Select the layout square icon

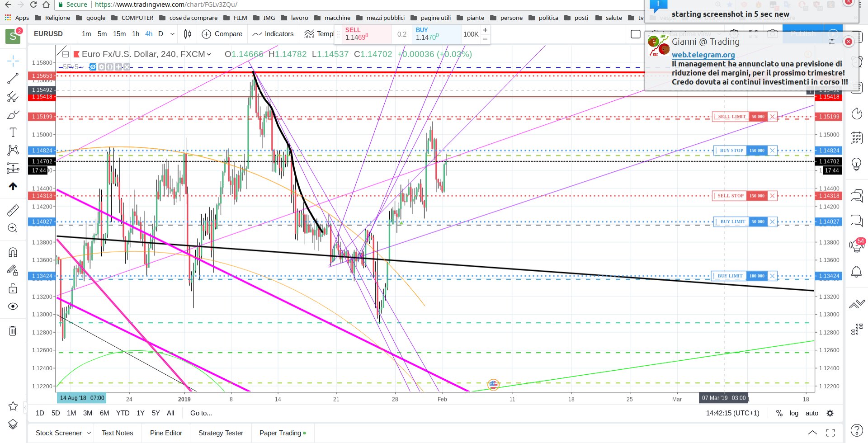(636, 34)
